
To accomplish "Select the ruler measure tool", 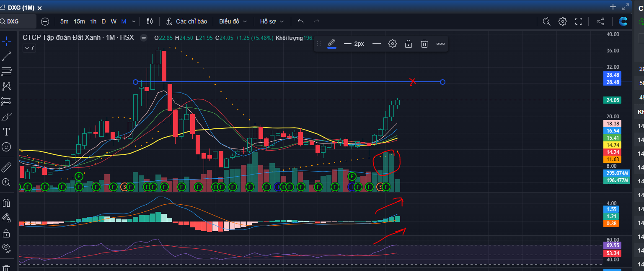I will coord(6,167).
